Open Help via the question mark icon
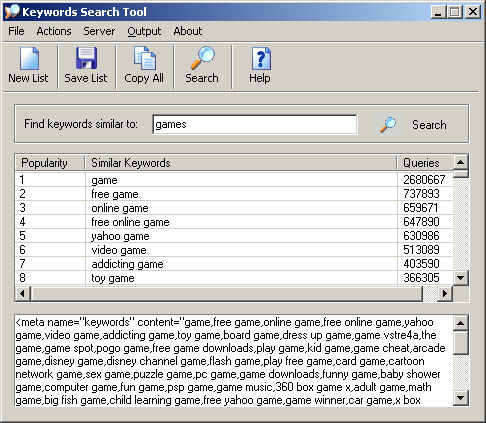 [261, 59]
